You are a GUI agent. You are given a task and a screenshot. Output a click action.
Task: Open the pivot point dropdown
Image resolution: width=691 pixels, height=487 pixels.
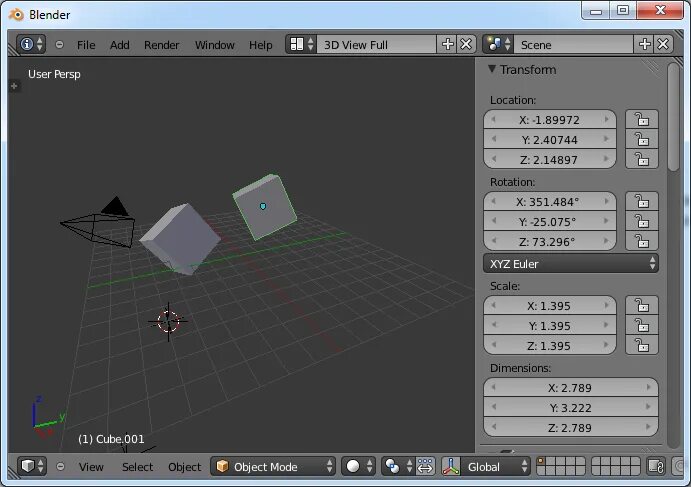[398, 466]
